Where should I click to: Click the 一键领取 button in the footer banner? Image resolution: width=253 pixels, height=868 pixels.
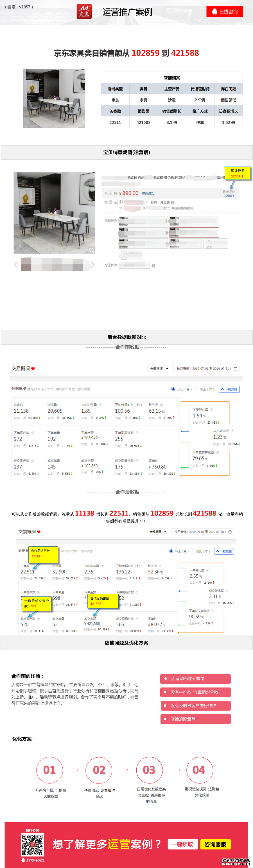182,844
